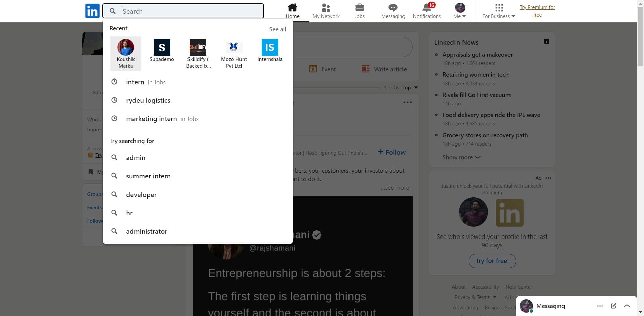
Task: Select the Internshala recent search thumbnail
Action: click(x=270, y=47)
